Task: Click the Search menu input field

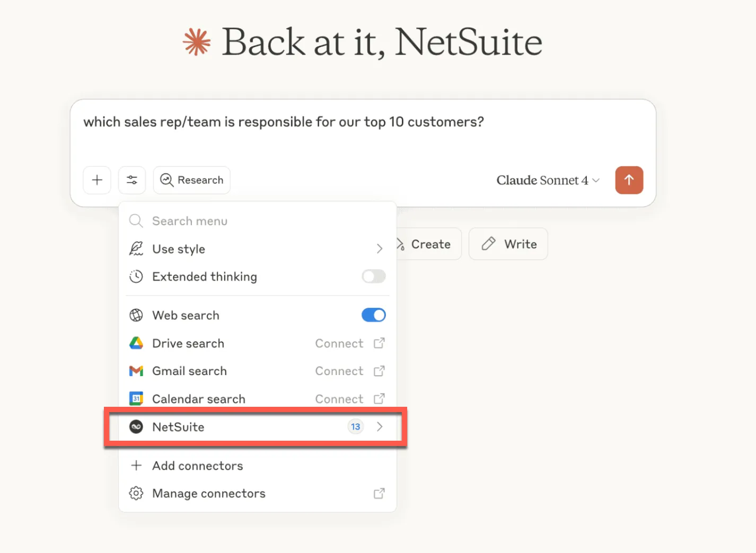Action: [258, 221]
